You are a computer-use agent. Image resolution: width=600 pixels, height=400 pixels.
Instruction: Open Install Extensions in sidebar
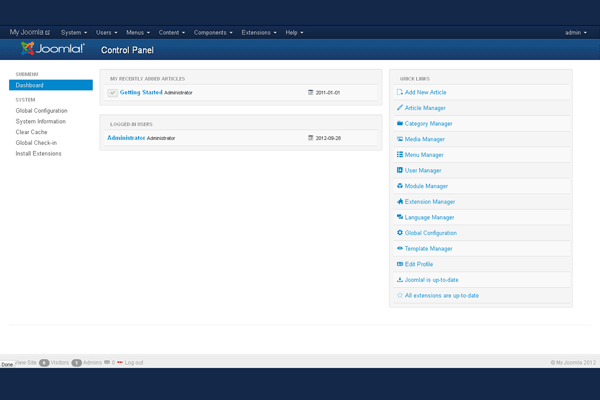pos(38,153)
